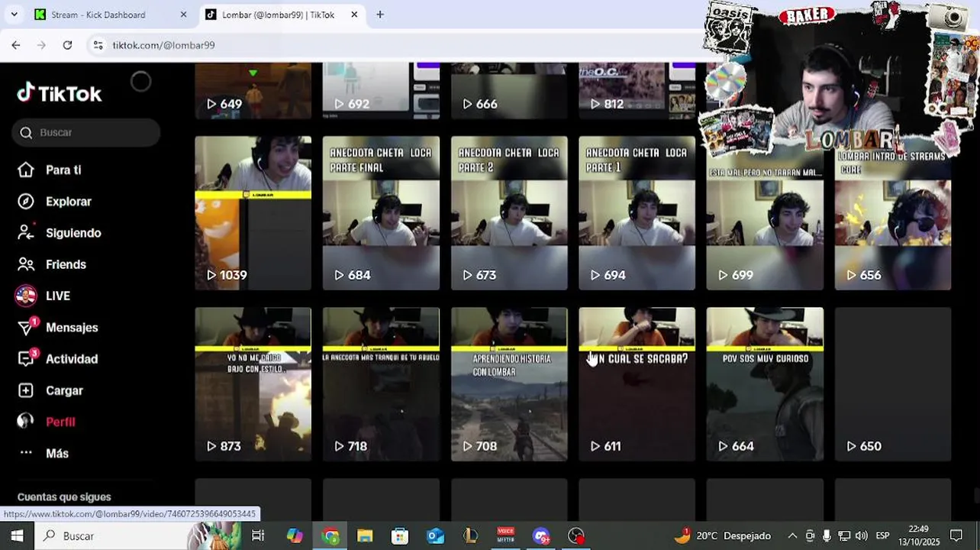Viewport: 980px width, 550px height.
Task: Open the blank video with 650 views
Action: tap(893, 384)
